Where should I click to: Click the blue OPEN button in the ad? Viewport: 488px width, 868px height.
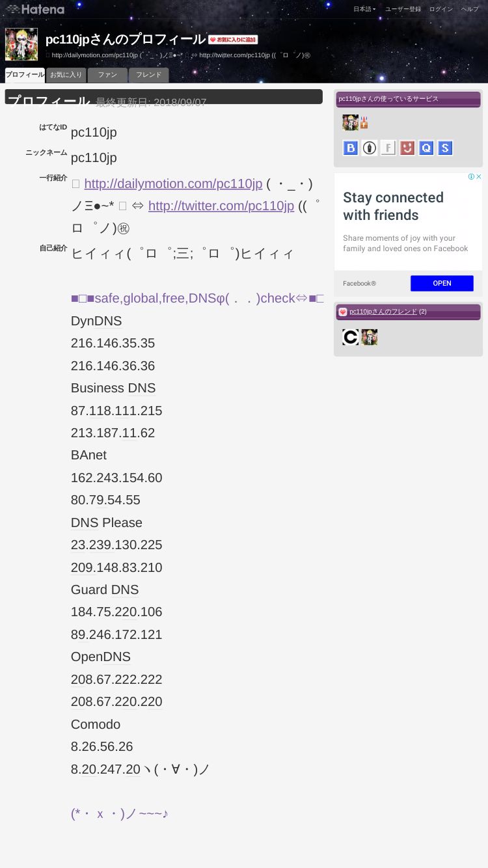(x=442, y=283)
